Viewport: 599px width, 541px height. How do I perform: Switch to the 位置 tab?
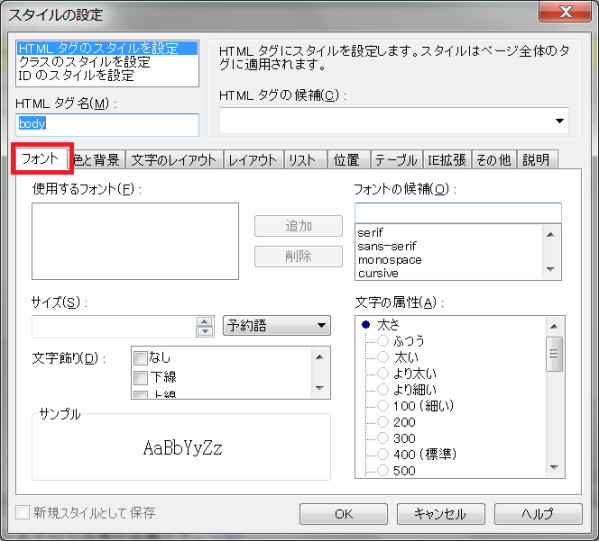point(348,160)
